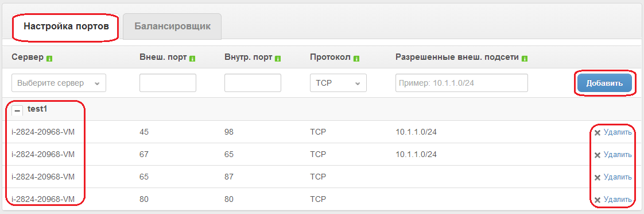Click the info icon by Разрешенные внеш. подсети
The height and width of the screenshot is (214, 644).
525,59
